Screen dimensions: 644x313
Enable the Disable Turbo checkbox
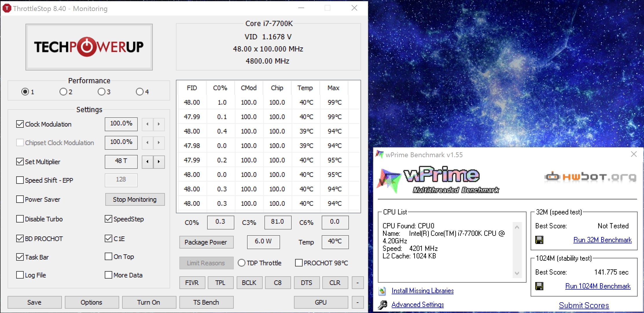tap(20, 219)
